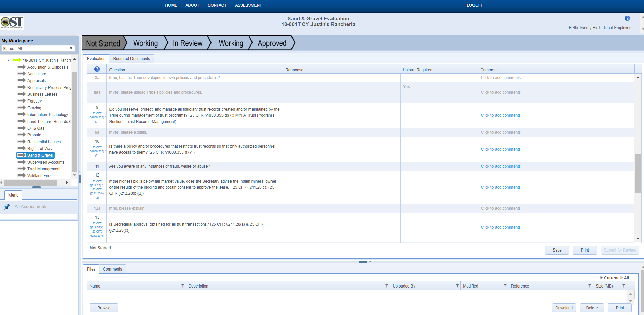The image size is (644, 315).
Task: Select the Evaluation tab
Action: click(96, 59)
